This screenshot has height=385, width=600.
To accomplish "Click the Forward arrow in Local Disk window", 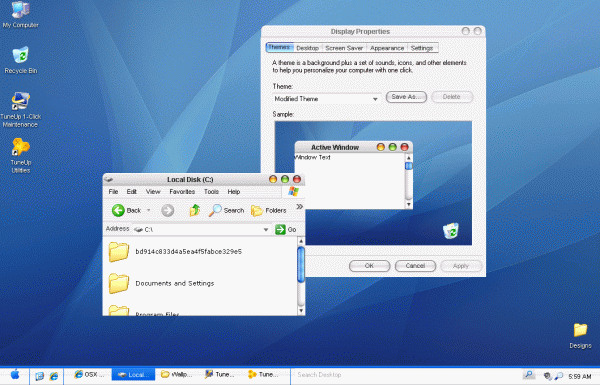I will tap(168, 210).
